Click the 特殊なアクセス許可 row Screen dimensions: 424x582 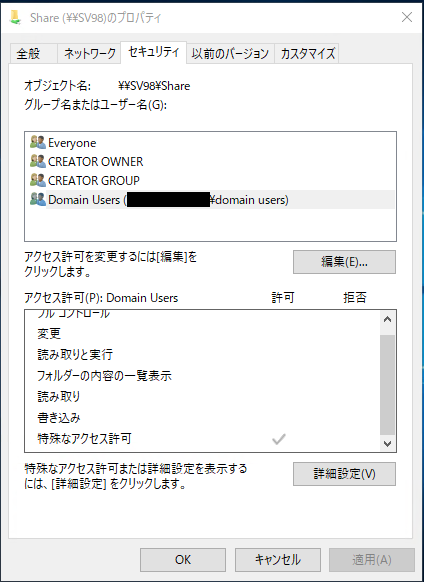pos(202,439)
